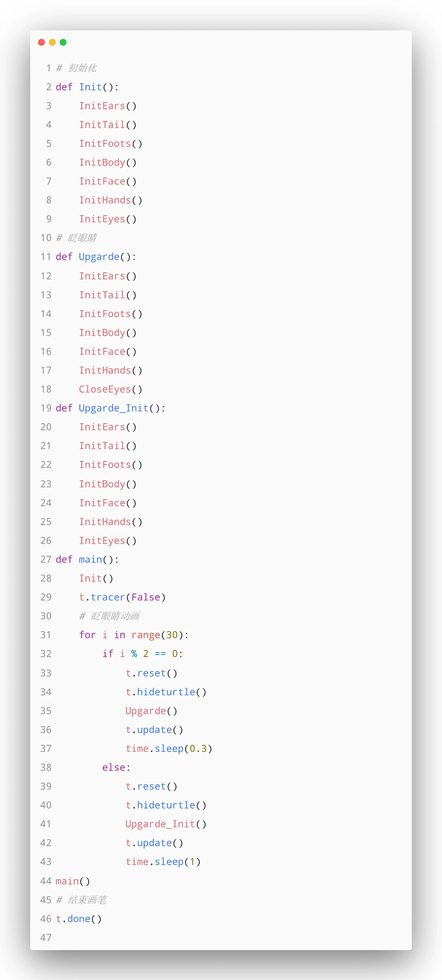Click the time.sleep(1) call
The height and width of the screenshot is (980, 442).
163,862
